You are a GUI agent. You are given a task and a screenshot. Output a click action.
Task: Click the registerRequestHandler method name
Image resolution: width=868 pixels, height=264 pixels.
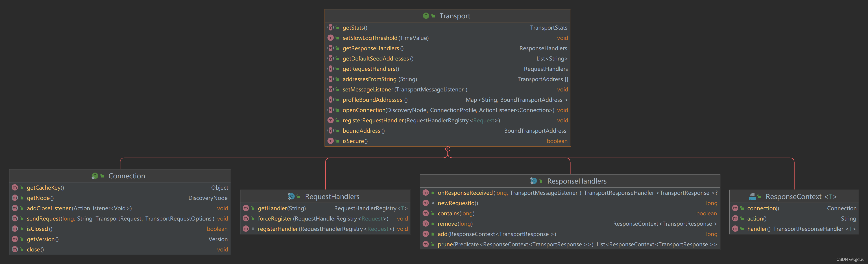click(373, 120)
